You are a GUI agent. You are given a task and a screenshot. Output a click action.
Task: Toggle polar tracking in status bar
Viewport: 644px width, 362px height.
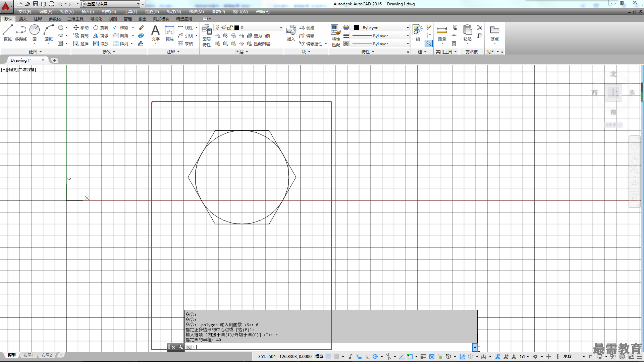point(375,357)
